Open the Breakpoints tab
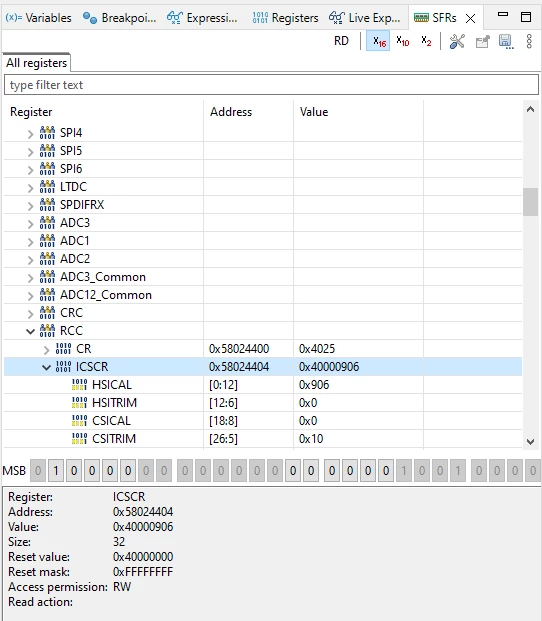 119,18
